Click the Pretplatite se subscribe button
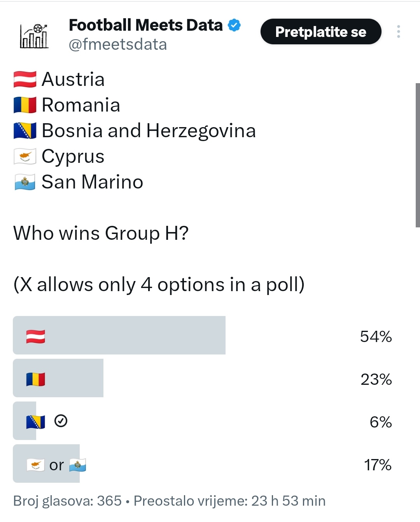The width and height of the screenshot is (420, 522). tap(321, 31)
